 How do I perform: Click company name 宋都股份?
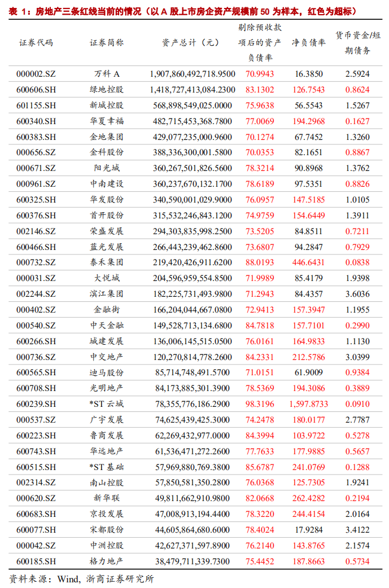[x=107, y=529]
